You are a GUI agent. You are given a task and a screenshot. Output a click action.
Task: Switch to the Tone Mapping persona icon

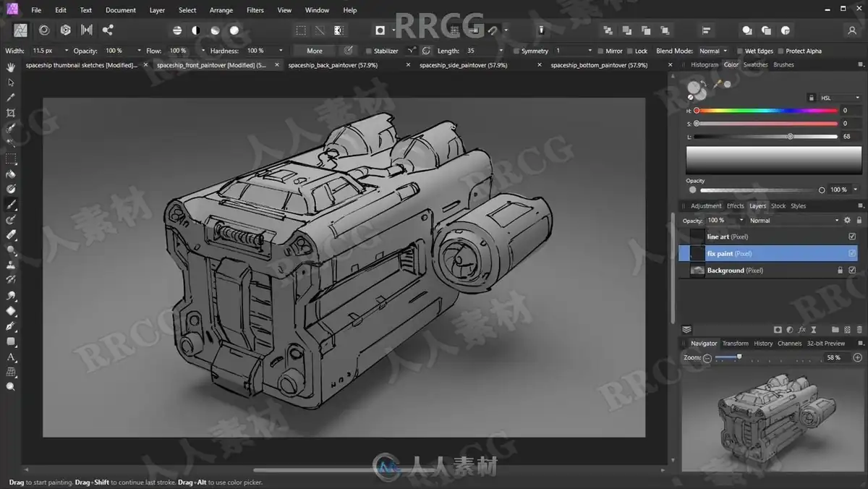87,30
